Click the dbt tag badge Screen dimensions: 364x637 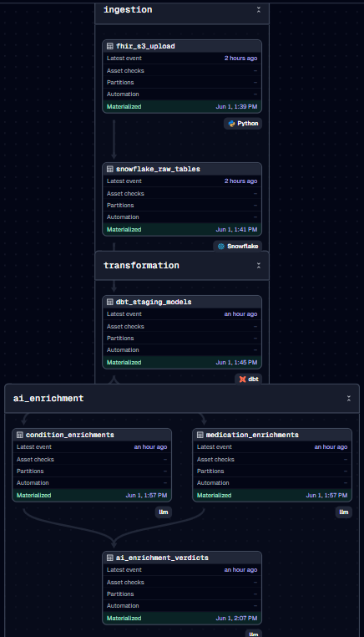pyautogui.click(x=248, y=379)
